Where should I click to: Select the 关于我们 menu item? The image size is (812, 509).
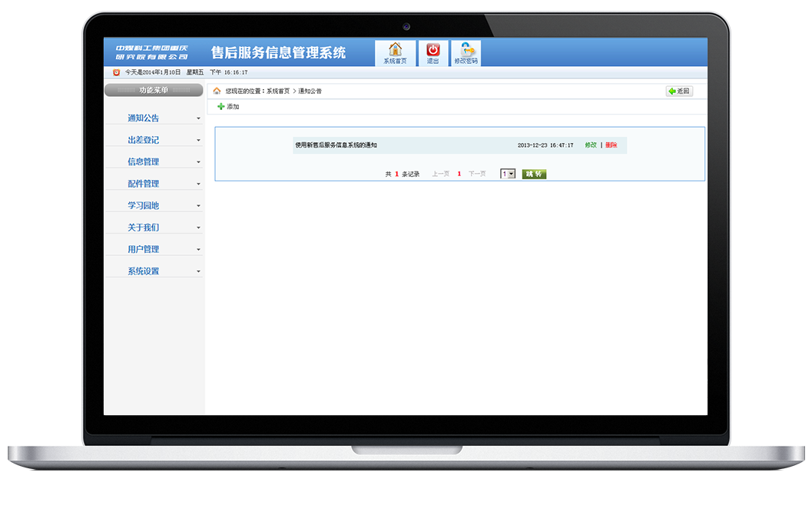144,228
